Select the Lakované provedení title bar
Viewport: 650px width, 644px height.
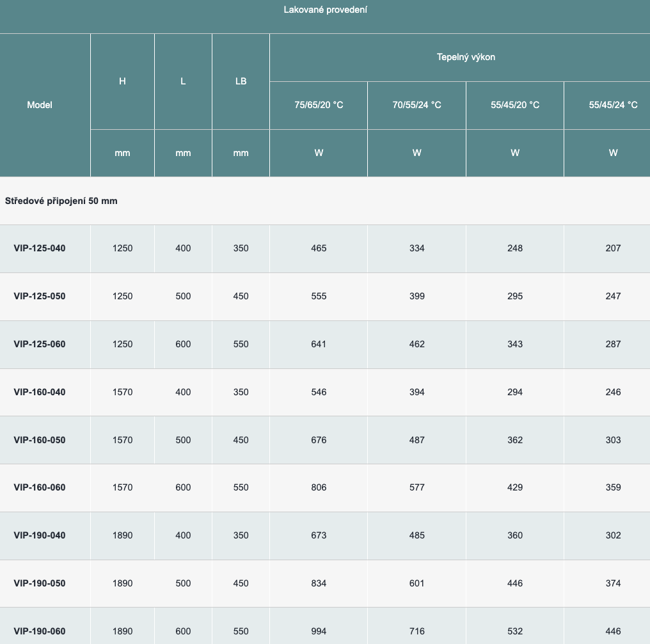(325, 10)
